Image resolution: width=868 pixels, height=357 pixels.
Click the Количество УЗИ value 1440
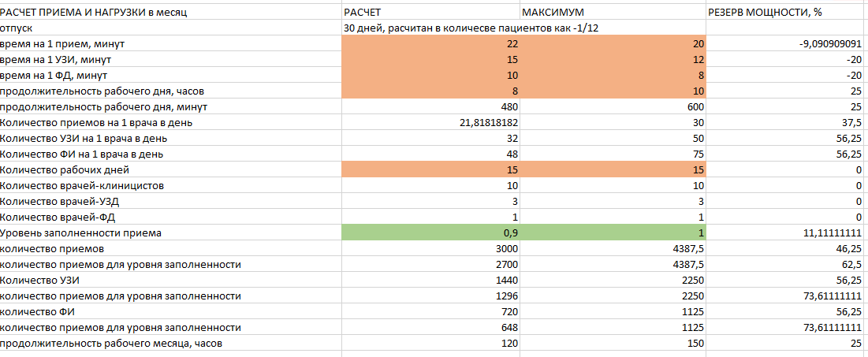pyautogui.click(x=431, y=281)
